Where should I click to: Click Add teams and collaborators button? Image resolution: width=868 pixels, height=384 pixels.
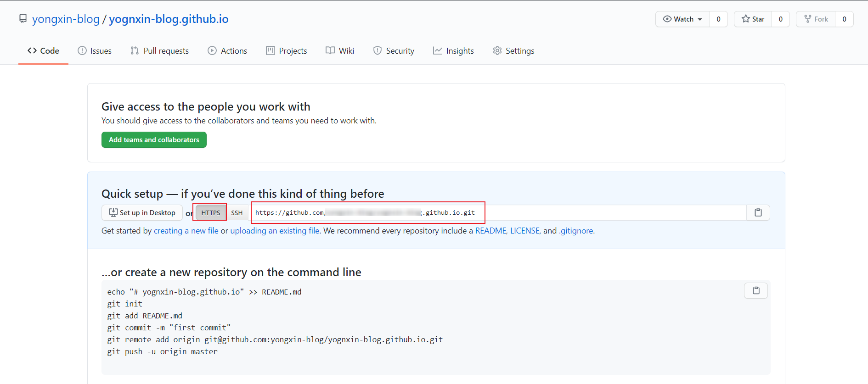(x=154, y=140)
